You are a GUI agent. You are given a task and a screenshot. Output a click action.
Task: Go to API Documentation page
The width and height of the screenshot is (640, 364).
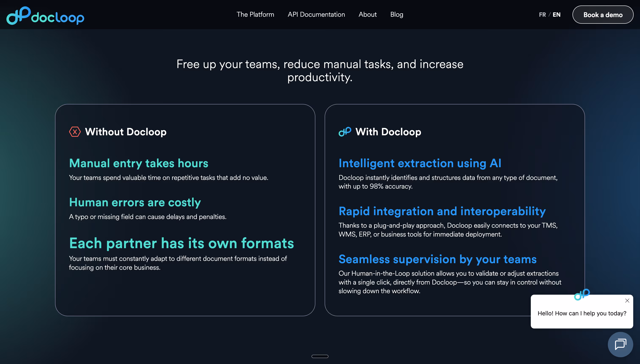click(x=316, y=15)
